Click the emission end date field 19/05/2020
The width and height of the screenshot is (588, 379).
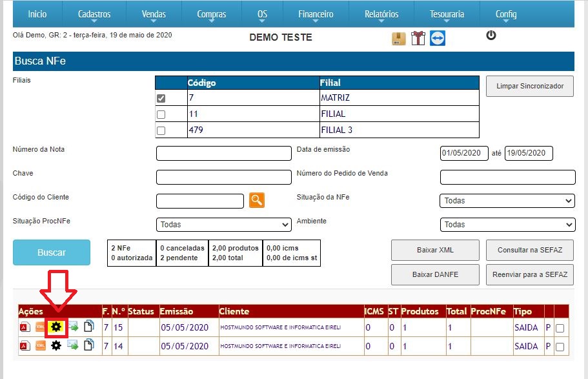point(529,153)
